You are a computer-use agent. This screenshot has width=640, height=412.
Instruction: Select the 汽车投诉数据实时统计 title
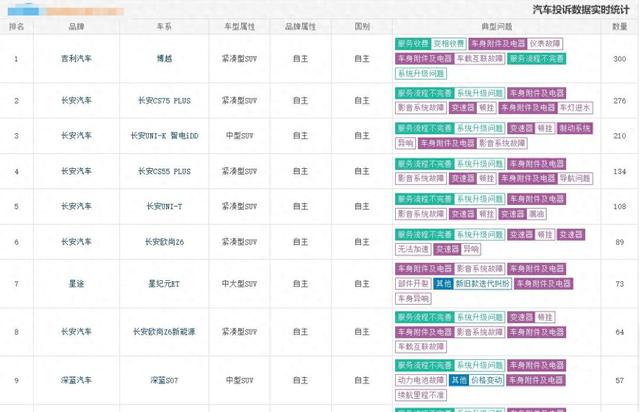(581, 10)
